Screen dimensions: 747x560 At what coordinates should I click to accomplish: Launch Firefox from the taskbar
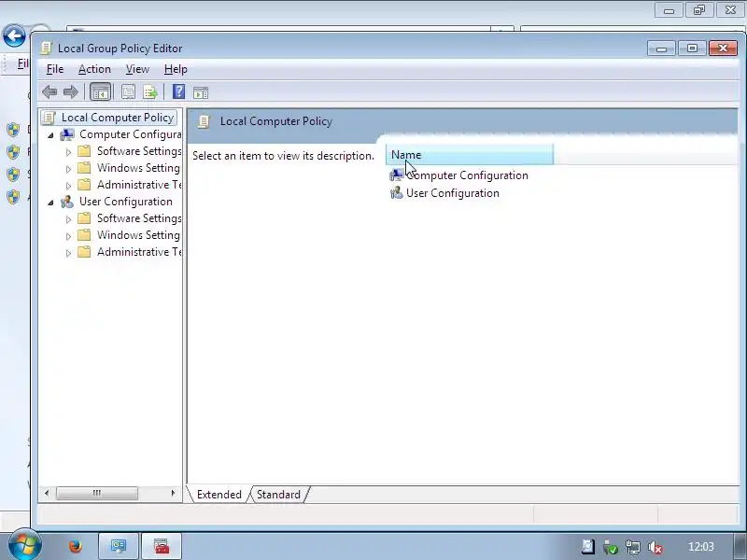click(76, 546)
